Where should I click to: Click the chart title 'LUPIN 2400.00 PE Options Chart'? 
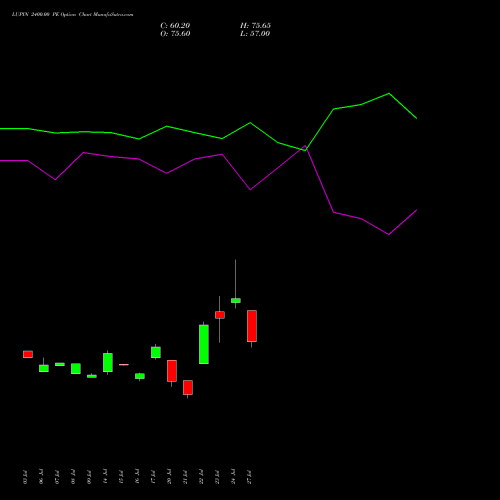(x=72, y=15)
